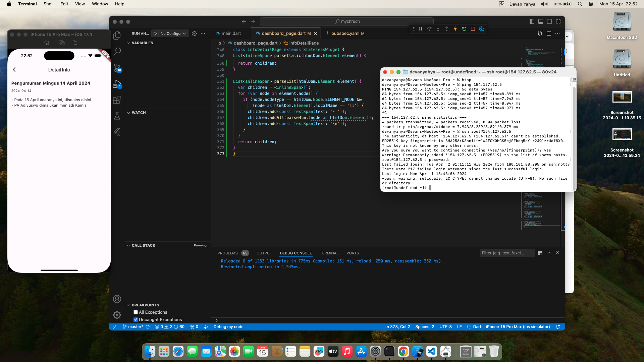Toggle the bottom panel layout icon
The width and height of the screenshot is (644, 362).
[541, 21]
